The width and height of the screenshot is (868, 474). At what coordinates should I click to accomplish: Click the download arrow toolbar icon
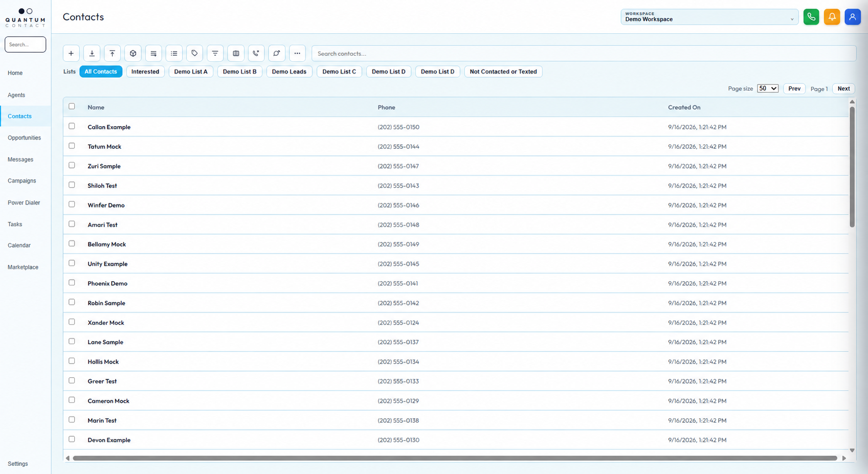point(92,53)
